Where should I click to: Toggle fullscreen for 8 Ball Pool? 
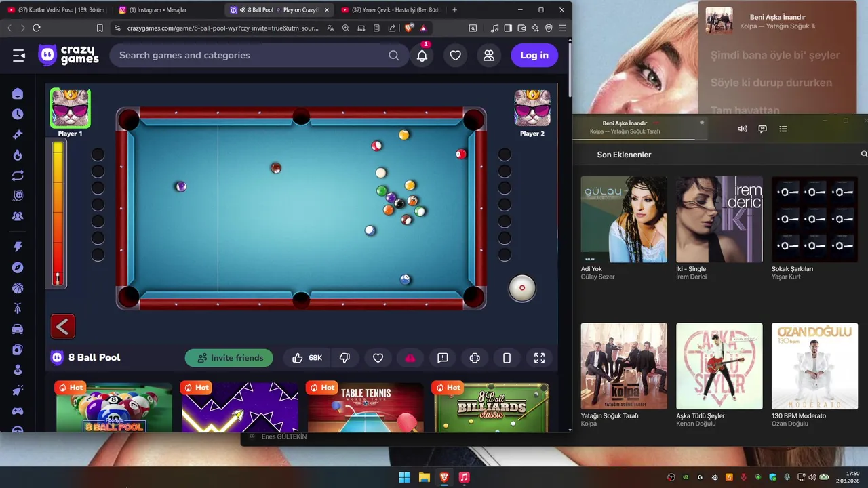[539, 358]
